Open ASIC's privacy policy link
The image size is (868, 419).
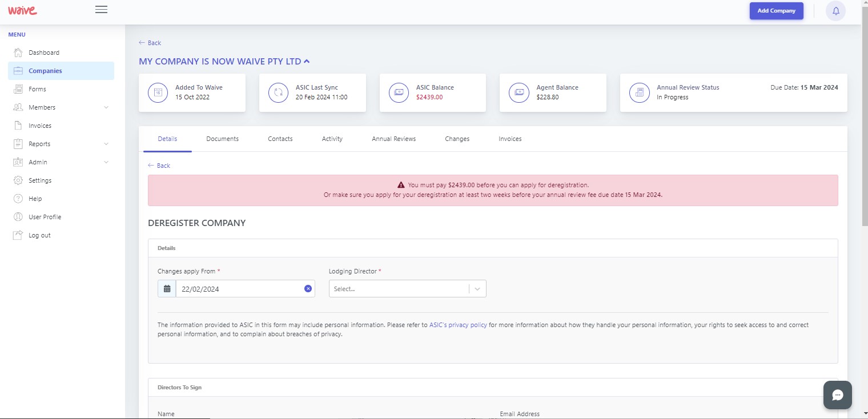(458, 325)
